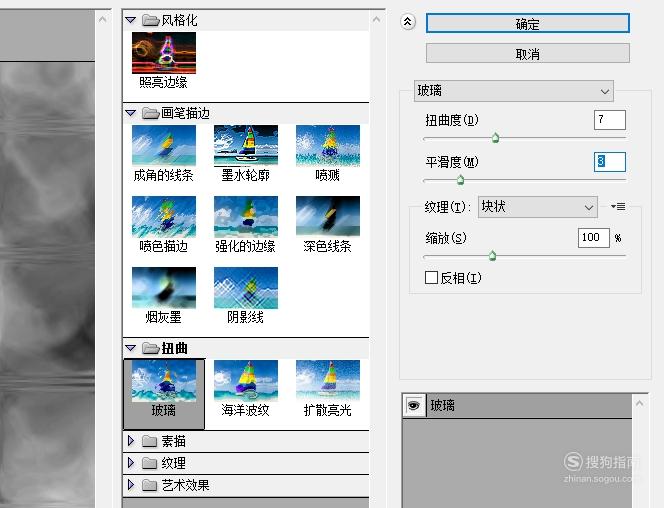Image resolution: width=664 pixels, height=508 pixels.
Task: Collapse the 画笔描边 category triangle
Action: 130,113
